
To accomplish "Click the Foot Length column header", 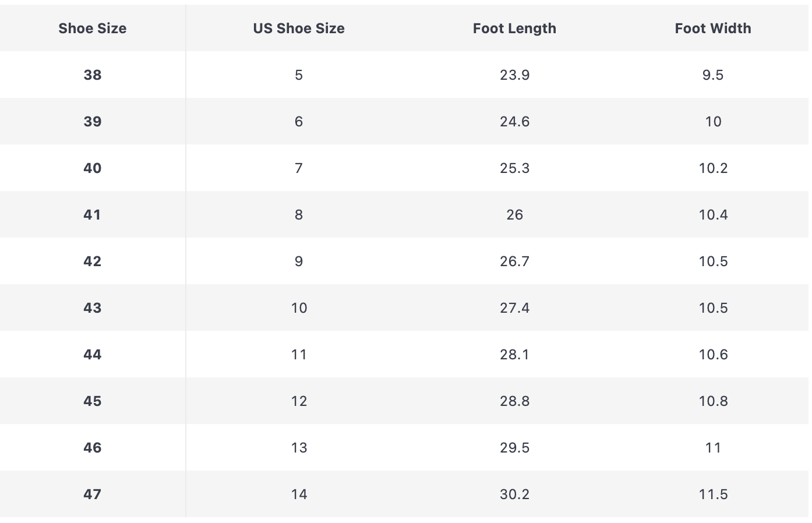I will tap(514, 28).
